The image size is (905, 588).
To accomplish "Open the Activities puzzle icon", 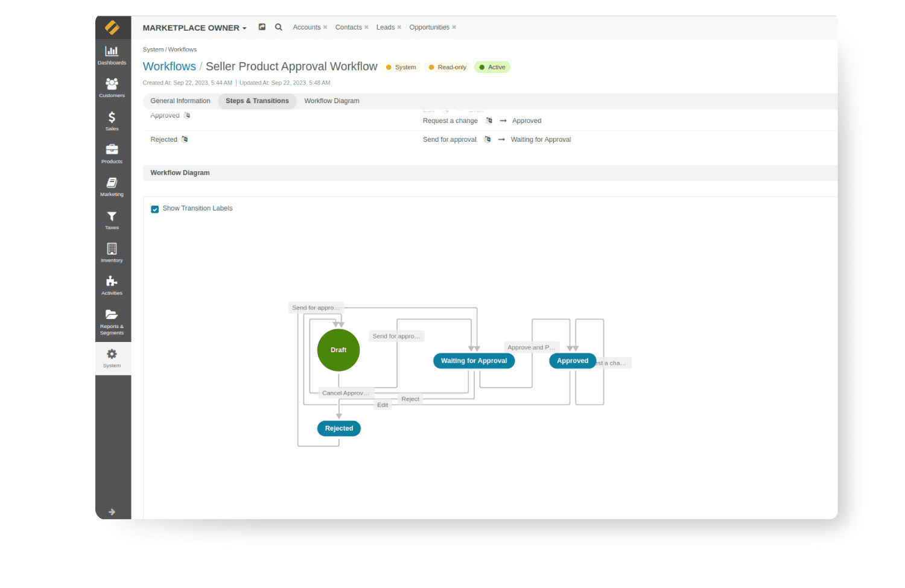I will pyautogui.click(x=112, y=282).
